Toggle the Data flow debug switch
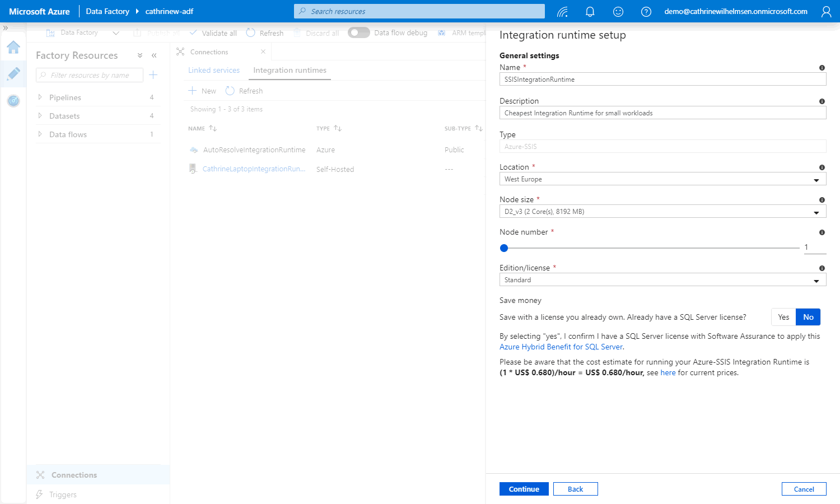Viewport: 840px width, 504px height. coord(358,33)
